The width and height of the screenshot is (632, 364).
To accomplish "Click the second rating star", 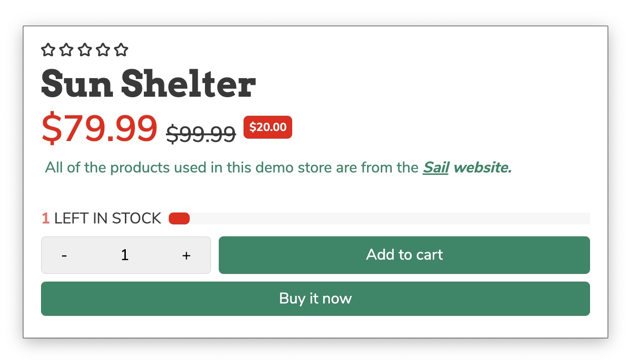I will (66, 50).
